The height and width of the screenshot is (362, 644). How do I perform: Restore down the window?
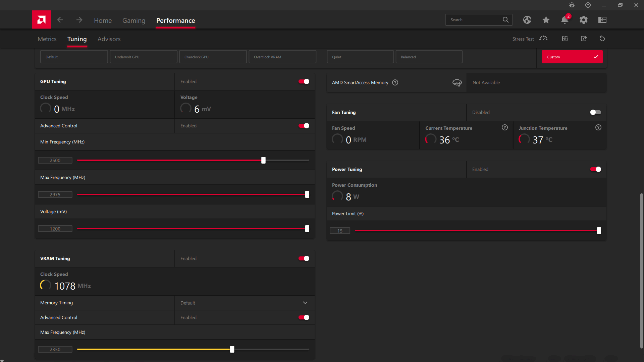click(620, 5)
